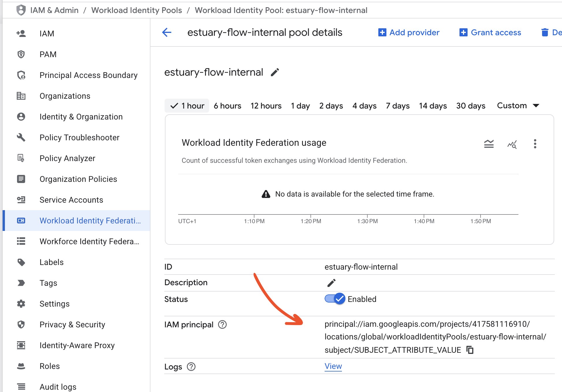The width and height of the screenshot is (562, 392).
Task: Open Roles from the sidebar menu
Action: [49, 366]
